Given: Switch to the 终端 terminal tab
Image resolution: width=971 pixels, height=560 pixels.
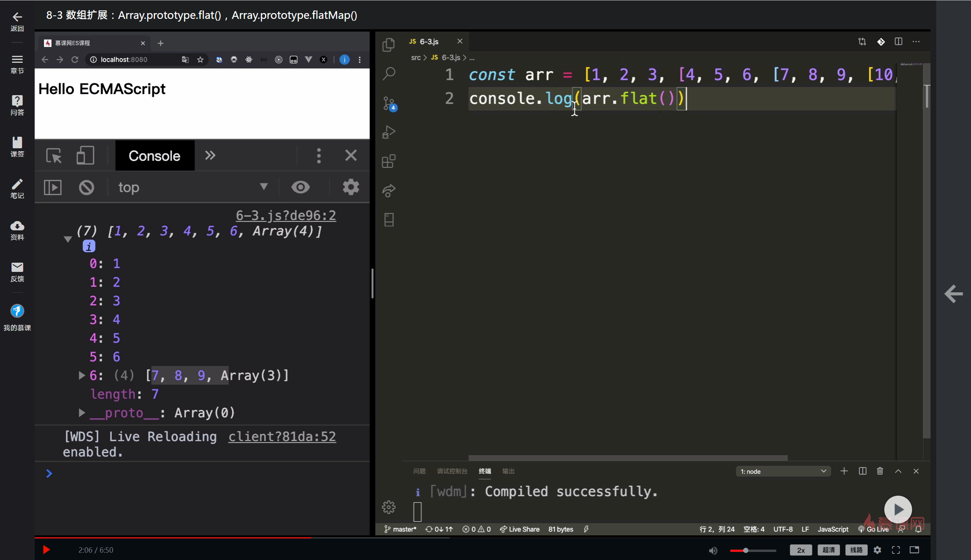Looking at the screenshot, I should 485,471.
